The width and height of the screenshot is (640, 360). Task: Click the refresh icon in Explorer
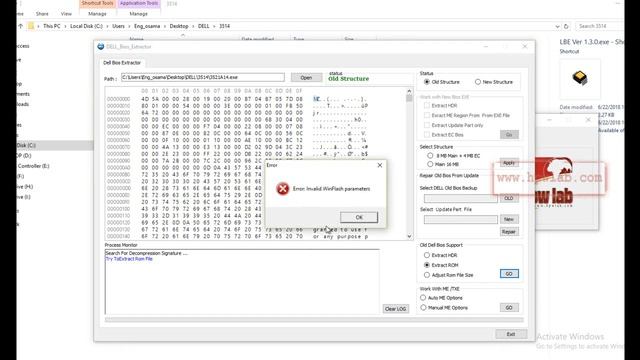coord(566,27)
